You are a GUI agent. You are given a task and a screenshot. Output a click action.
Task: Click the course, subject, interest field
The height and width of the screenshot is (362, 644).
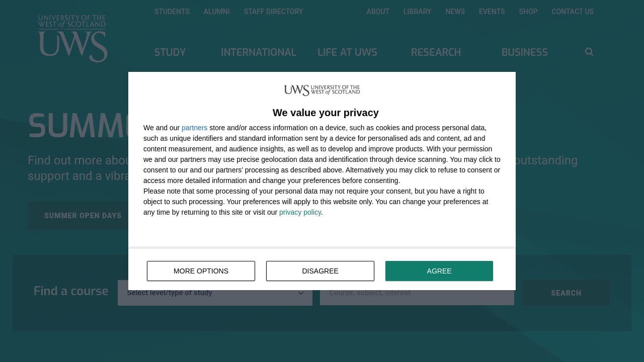pyautogui.click(x=417, y=293)
